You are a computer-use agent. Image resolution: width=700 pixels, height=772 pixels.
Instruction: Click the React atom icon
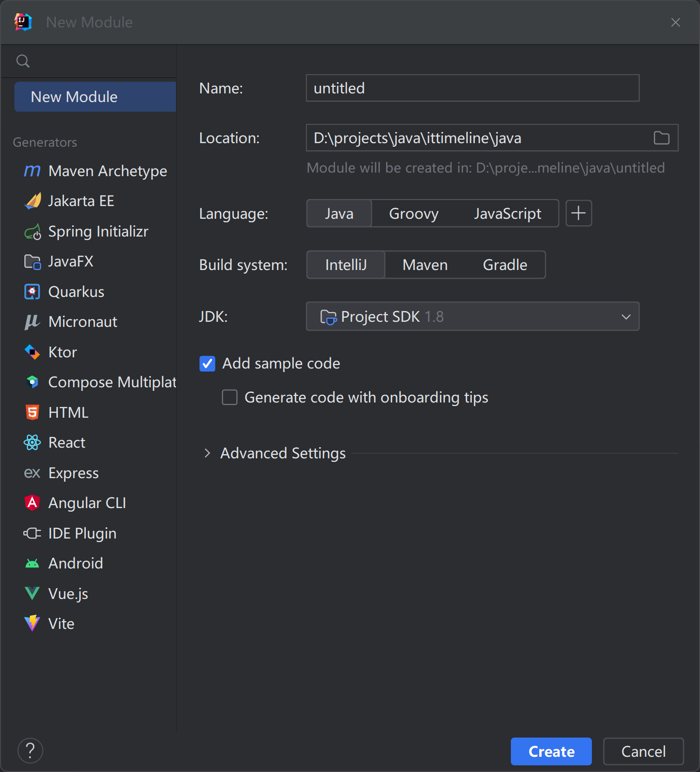tap(32, 443)
